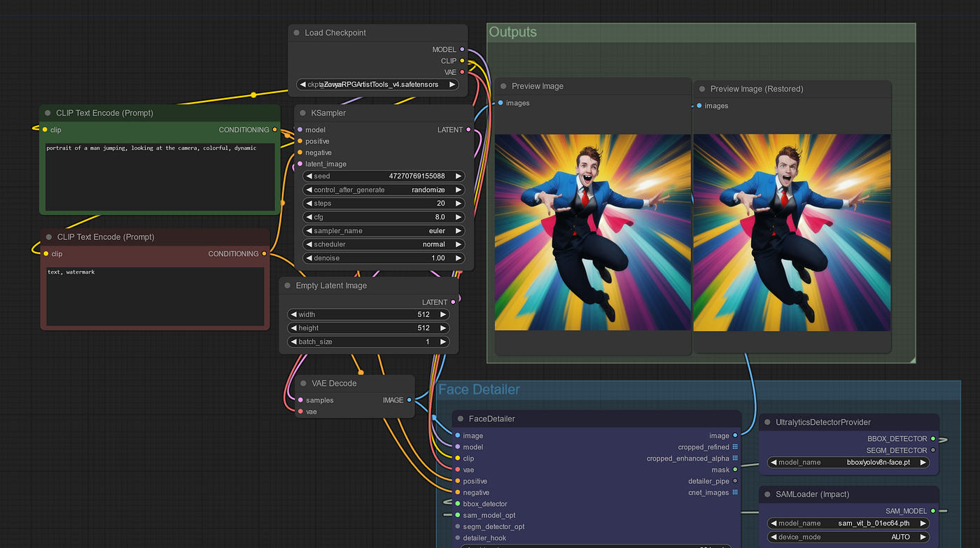Viewport: 980px width, 548px height.
Task: Click the FaceDetailer cropped_enhanced_alpha grid output
Action: (x=735, y=458)
